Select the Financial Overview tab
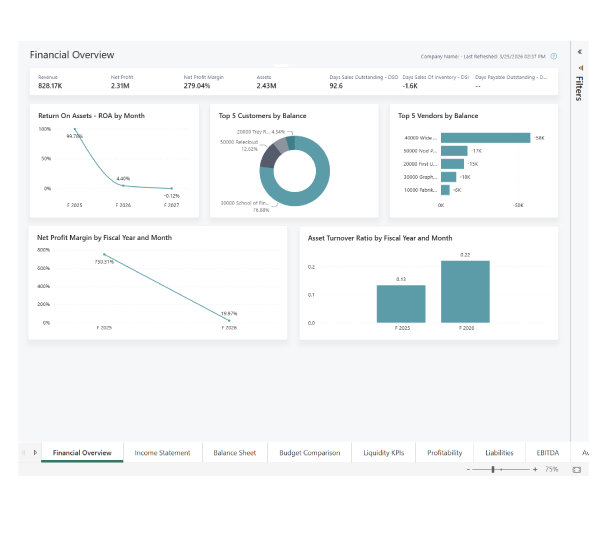 (x=82, y=453)
